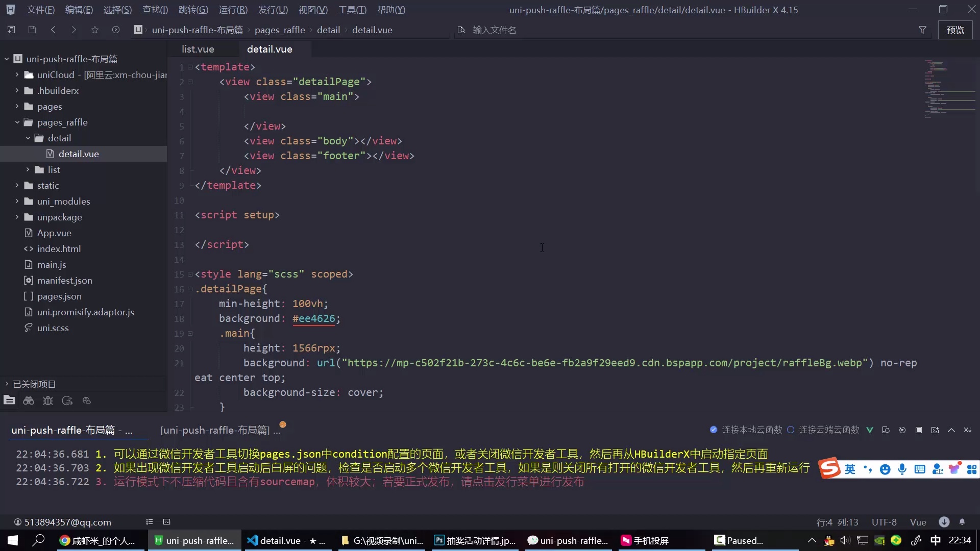Open the 运行(R) menu

coord(233,10)
